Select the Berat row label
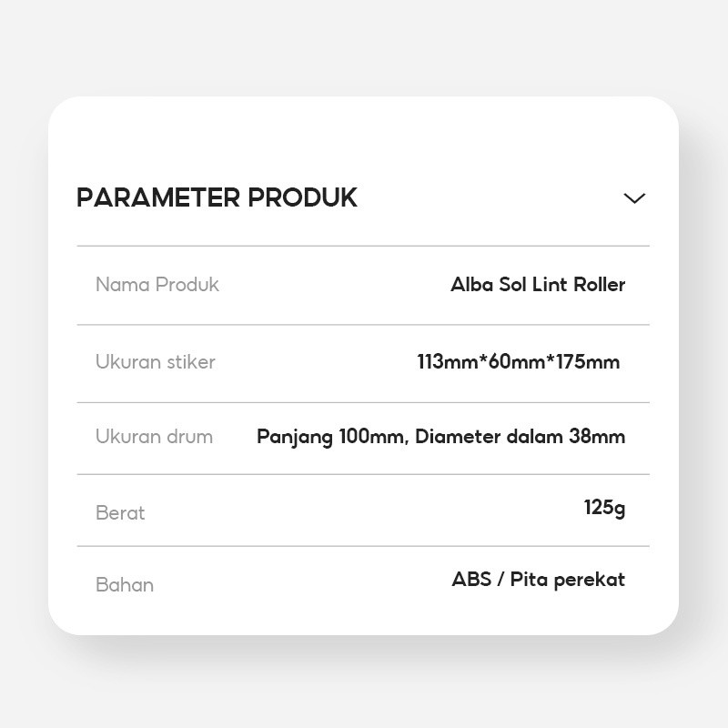This screenshot has width=728, height=728. tap(120, 513)
